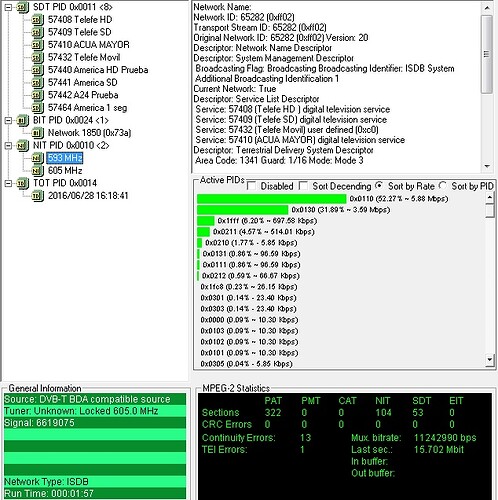
Task: Click the 0x0210 PID rate entry
Action: coord(251,243)
